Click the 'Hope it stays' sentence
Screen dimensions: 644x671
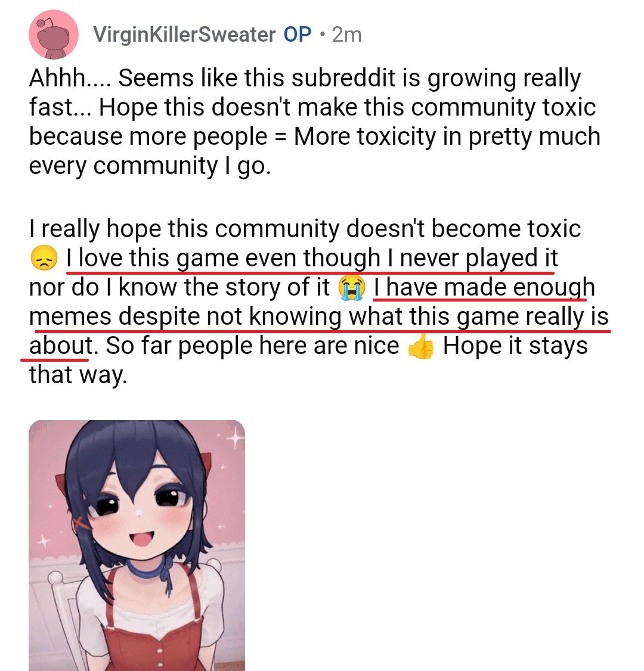click(x=515, y=346)
